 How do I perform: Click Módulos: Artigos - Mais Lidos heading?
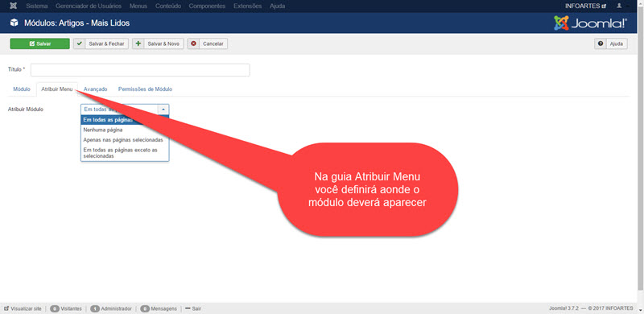76,23
